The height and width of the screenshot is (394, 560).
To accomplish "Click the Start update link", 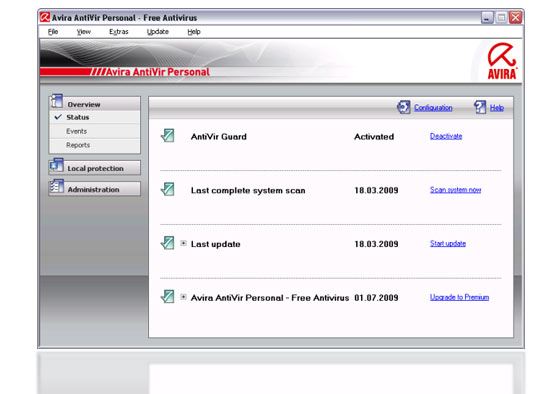I will (448, 244).
